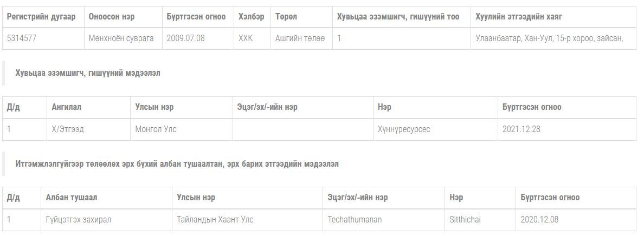644x236 pixels.
Task: Select the Х/Этгээд category cell
Action: (x=89, y=129)
